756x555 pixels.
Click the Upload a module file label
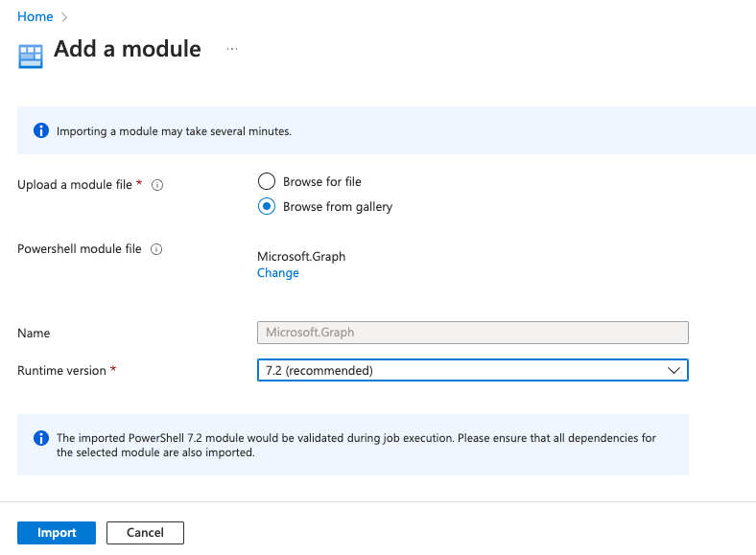tap(75, 185)
